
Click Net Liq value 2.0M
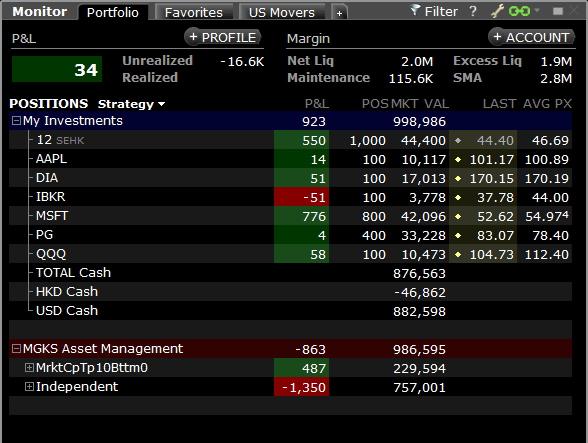pyautogui.click(x=417, y=62)
